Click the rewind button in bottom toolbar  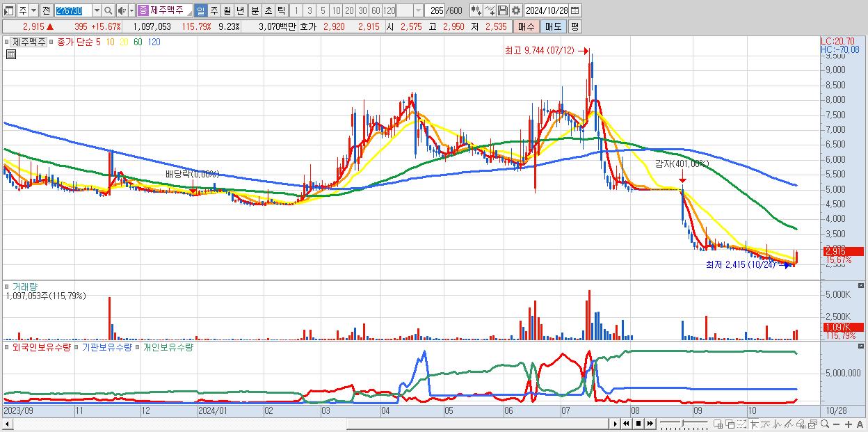pos(627,424)
